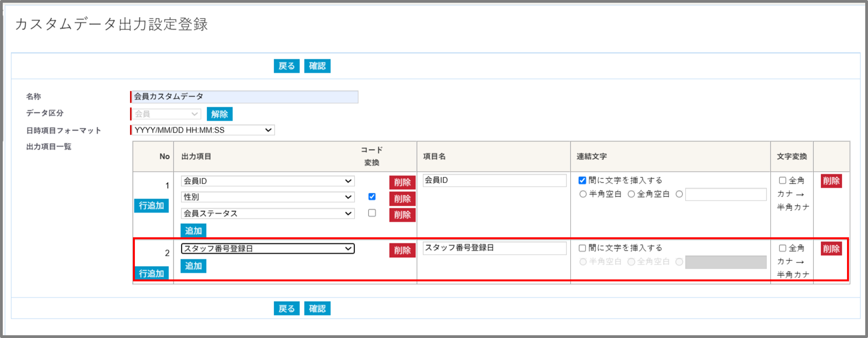Viewport: 868px width, 338px height.
Task: Open the 日時項目フォーマット dropdown
Action: [203, 130]
